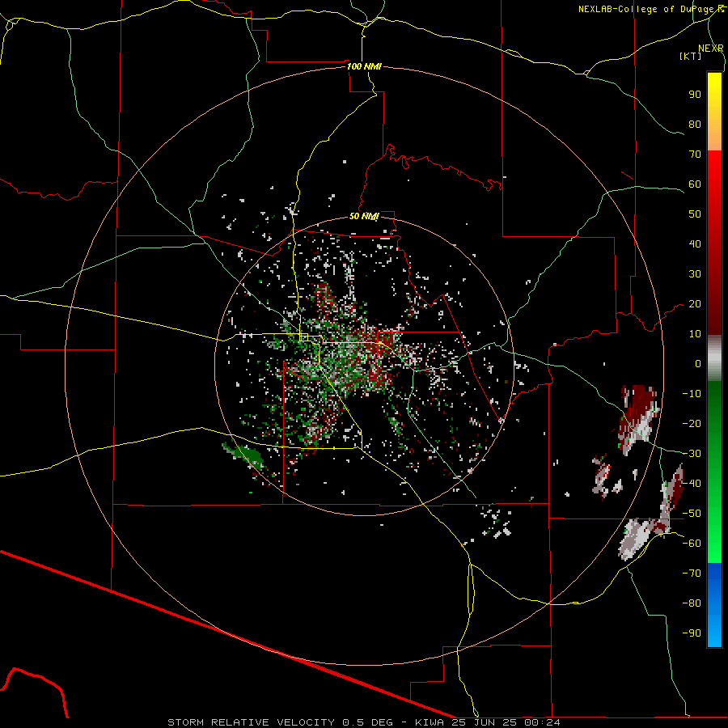728x728 pixels.
Task: Click the -40 value on the legend
Action: pyautogui.click(x=692, y=484)
